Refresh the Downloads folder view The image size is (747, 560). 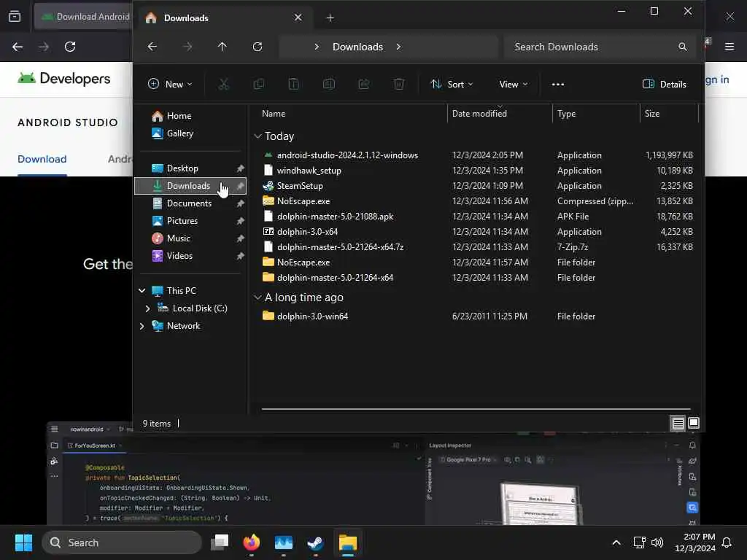coord(258,47)
